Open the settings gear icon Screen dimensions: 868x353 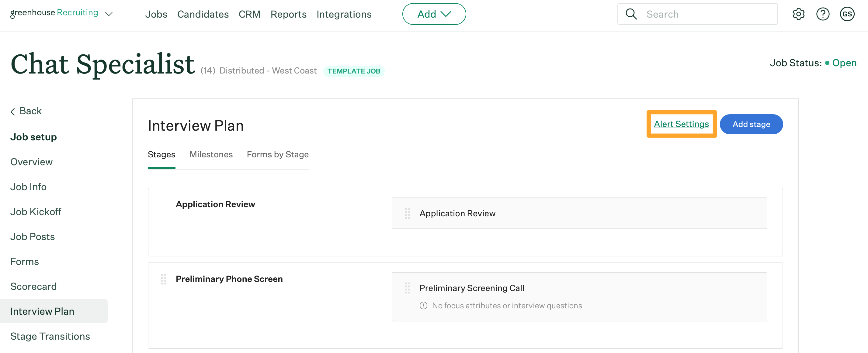tap(798, 14)
